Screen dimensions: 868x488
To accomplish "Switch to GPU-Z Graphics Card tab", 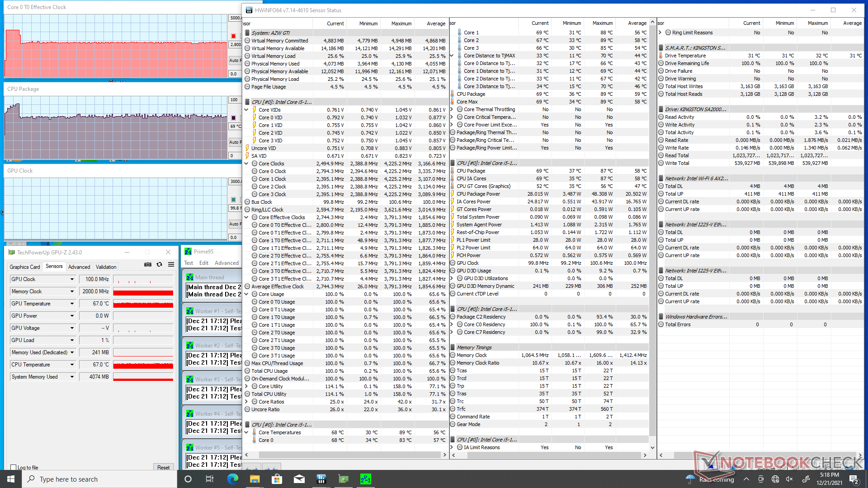I will 25,267.
